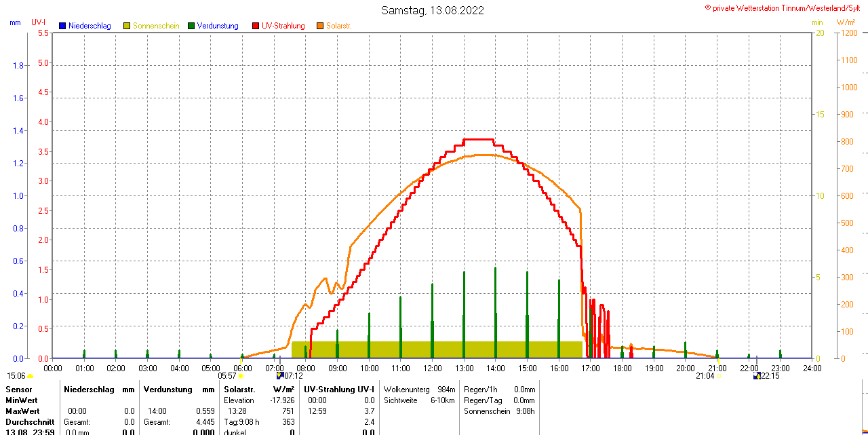Click the sunrise sun icon at 05:57
This screenshot has height=435, width=868.
(241, 376)
